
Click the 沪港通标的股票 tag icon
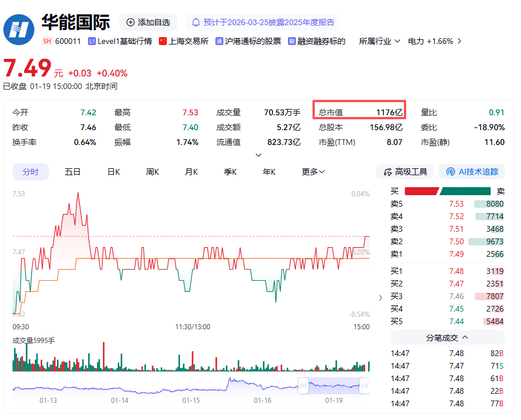(x=219, y=41)
